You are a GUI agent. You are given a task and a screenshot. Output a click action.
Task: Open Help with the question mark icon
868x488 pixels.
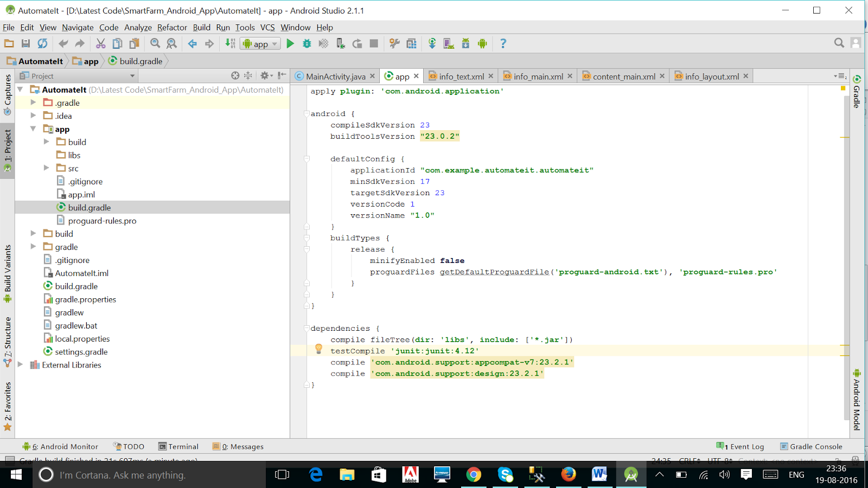pyautogui.click(x=503, y=43)
